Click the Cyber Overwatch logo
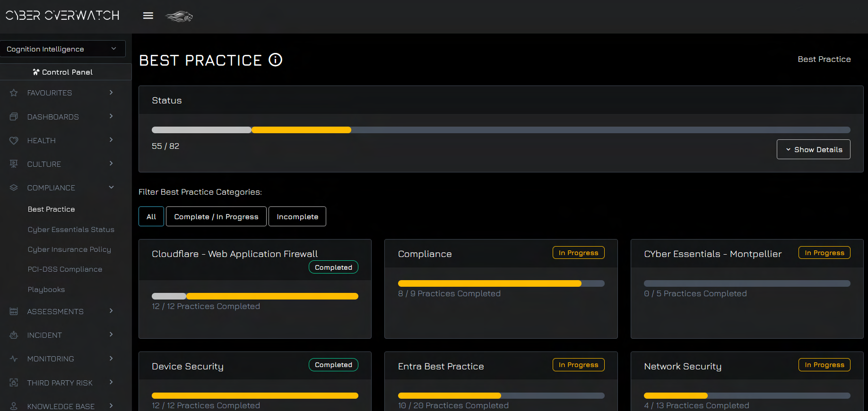 (62, 16)
